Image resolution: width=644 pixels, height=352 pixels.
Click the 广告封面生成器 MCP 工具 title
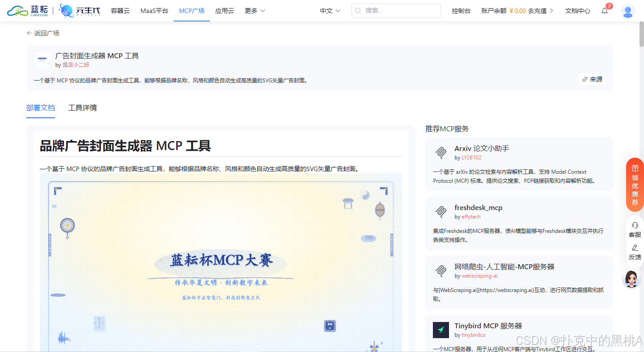[97, 56]
